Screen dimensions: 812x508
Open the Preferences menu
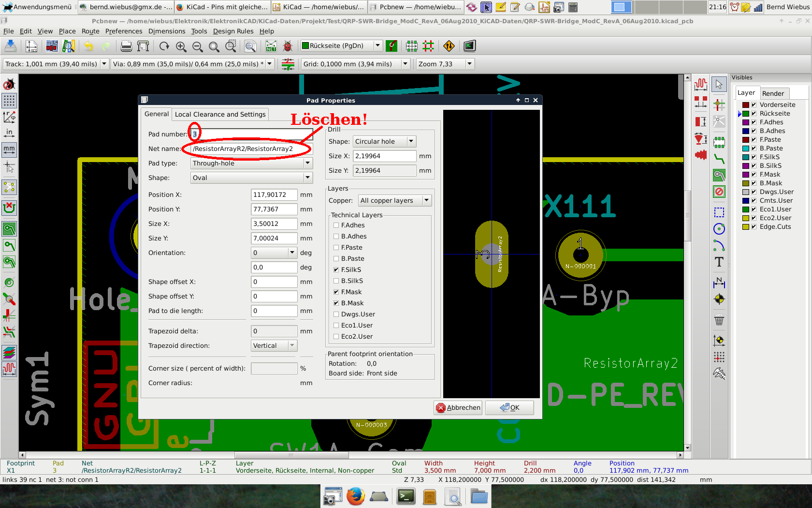pos(124,31)
